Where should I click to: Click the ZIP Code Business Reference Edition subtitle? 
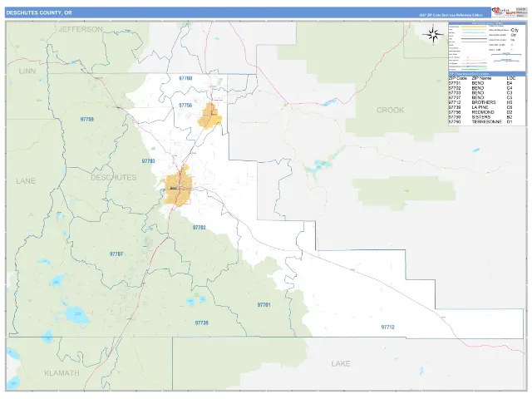[451, 15]
